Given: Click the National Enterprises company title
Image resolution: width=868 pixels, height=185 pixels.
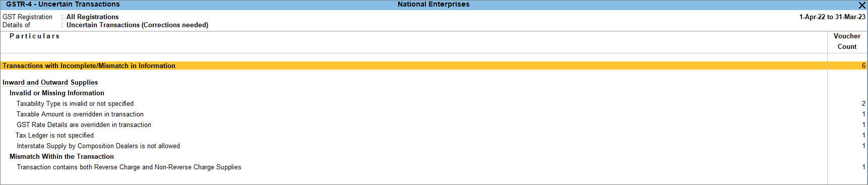Looking at the screenshot, I should point(433,4).
